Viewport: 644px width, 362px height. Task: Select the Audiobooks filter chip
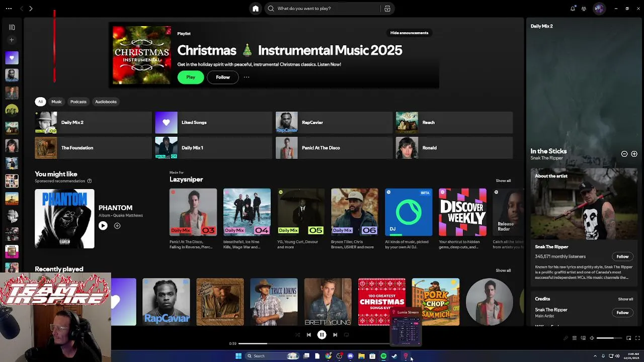pyautogui.click(x=106, y=102)
